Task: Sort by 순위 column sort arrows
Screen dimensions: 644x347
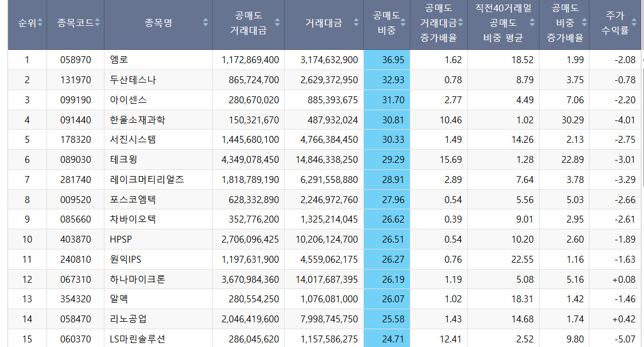Action: coord(40,22)
